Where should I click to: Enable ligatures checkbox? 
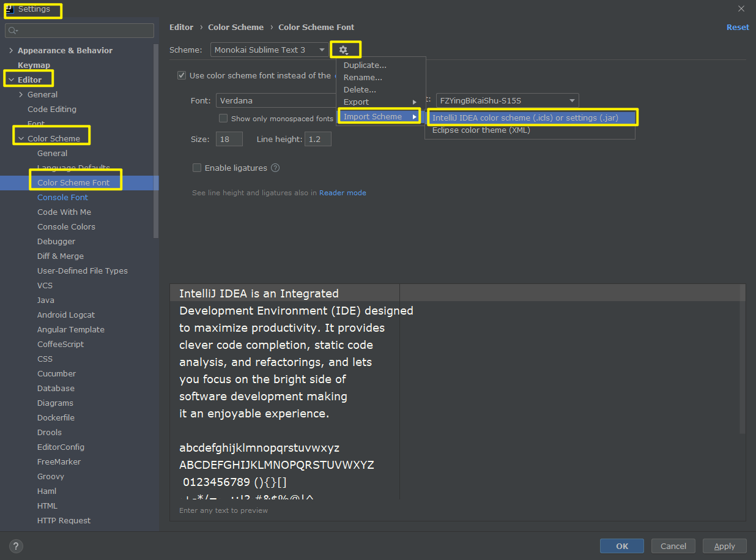[197, 168]
